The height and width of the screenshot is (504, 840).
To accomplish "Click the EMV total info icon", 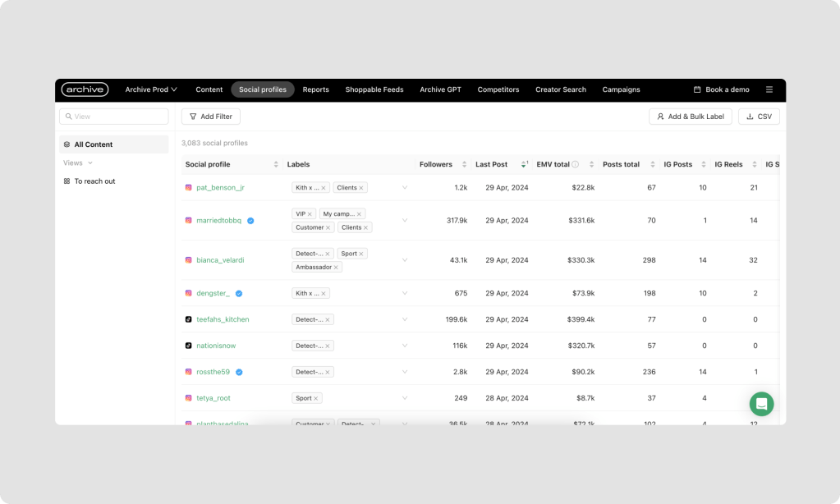I will click(x=576, y=164).
